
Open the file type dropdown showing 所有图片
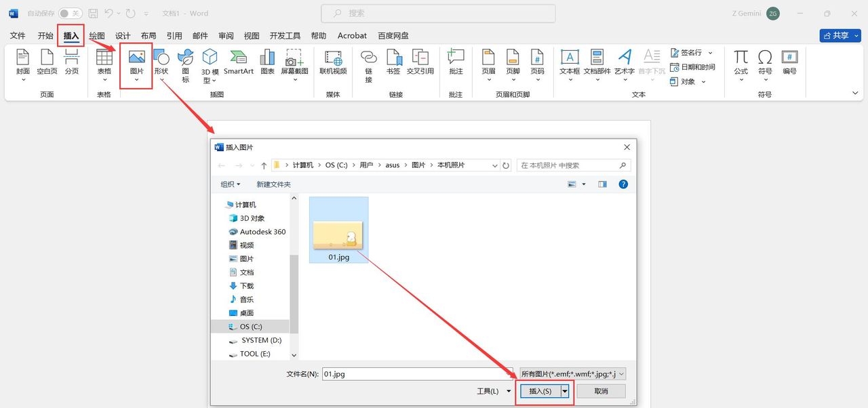point(572,373)
